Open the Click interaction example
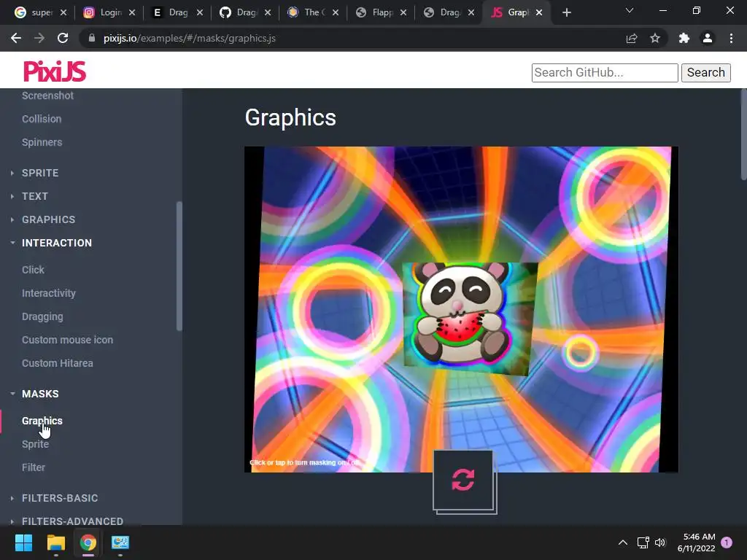747x560 pixels. (33, 270)
